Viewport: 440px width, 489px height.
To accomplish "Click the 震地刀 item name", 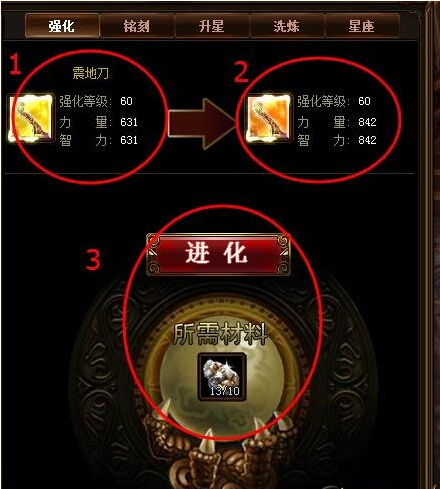I will click(91, 73).
